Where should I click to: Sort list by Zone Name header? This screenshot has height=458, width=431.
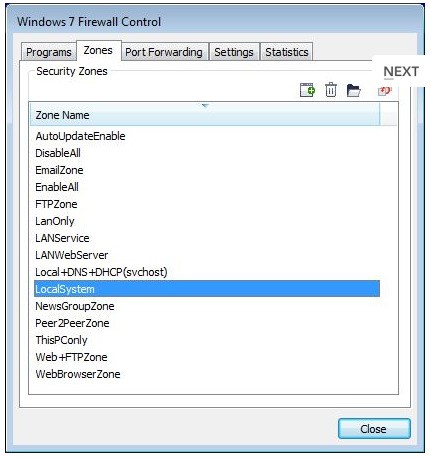click(205, 115)
